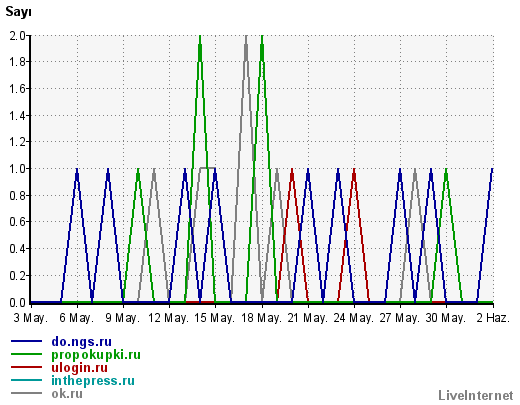Screen dimensions: 520x405
Task: Click the 2 Haz. axis label
Action: coord(493,318)
